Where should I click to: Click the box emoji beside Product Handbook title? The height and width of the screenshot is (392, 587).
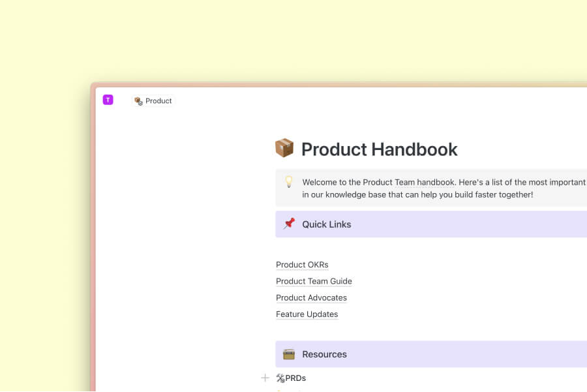pos(284,149)
